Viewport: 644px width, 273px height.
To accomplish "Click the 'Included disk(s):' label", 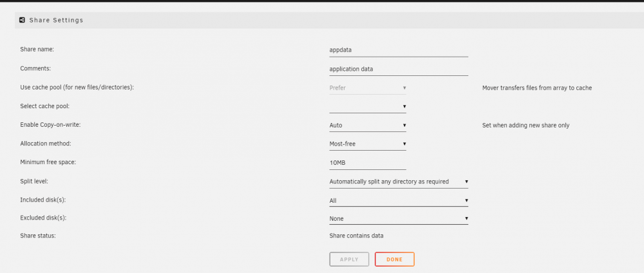I will 43,200.
